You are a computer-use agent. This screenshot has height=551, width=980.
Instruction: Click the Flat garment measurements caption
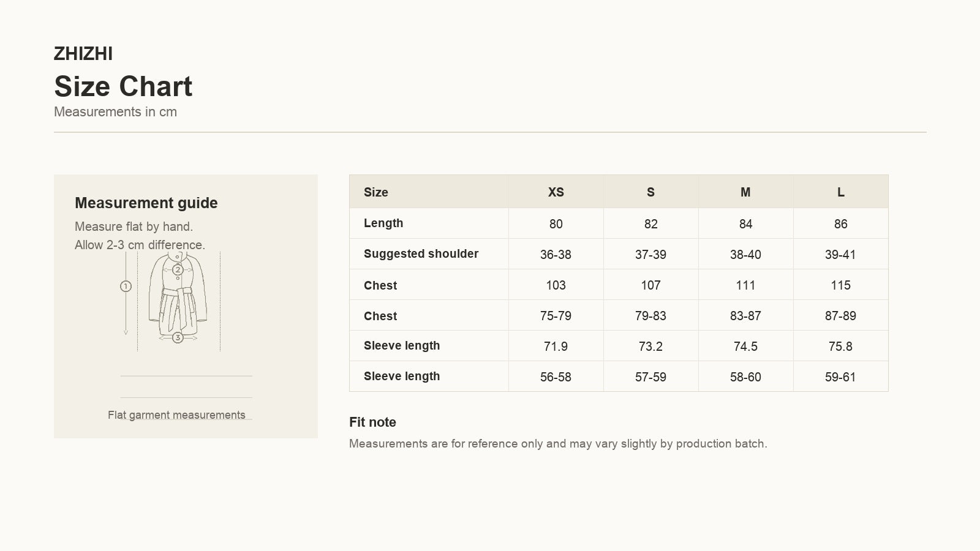176,415
